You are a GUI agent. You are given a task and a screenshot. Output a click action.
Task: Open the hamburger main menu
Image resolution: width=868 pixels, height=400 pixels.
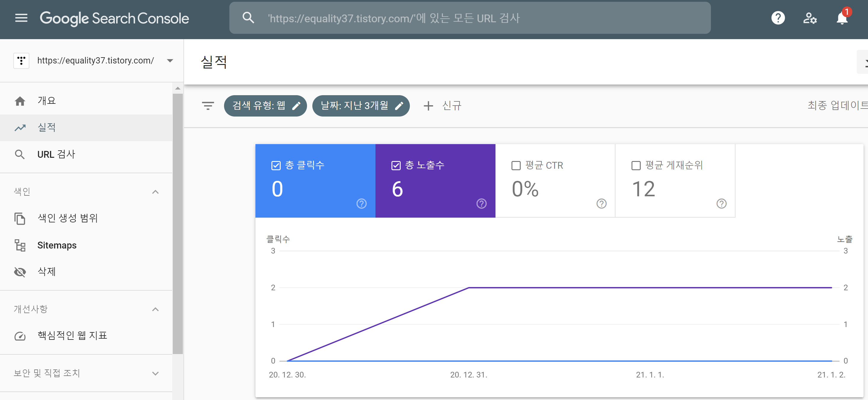tap(21, 18)
